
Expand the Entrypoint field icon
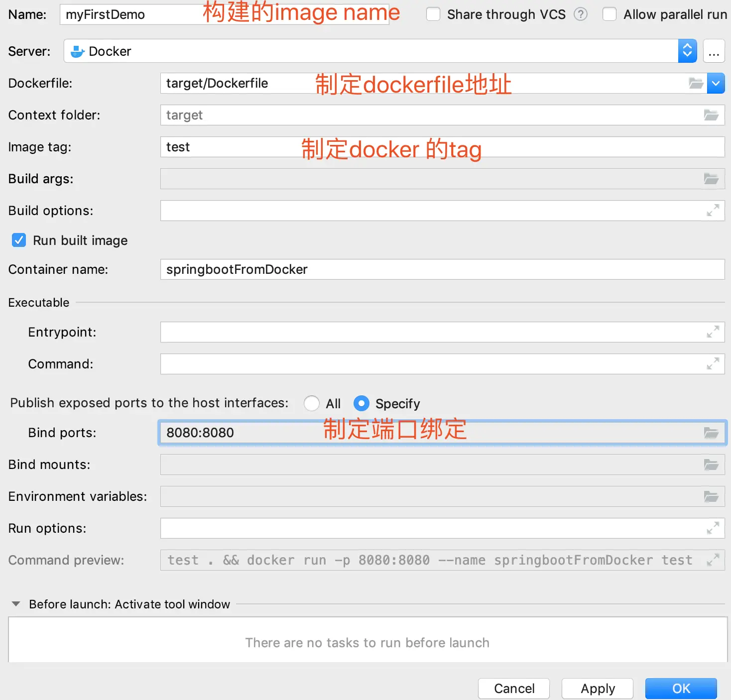pos(713,332)
